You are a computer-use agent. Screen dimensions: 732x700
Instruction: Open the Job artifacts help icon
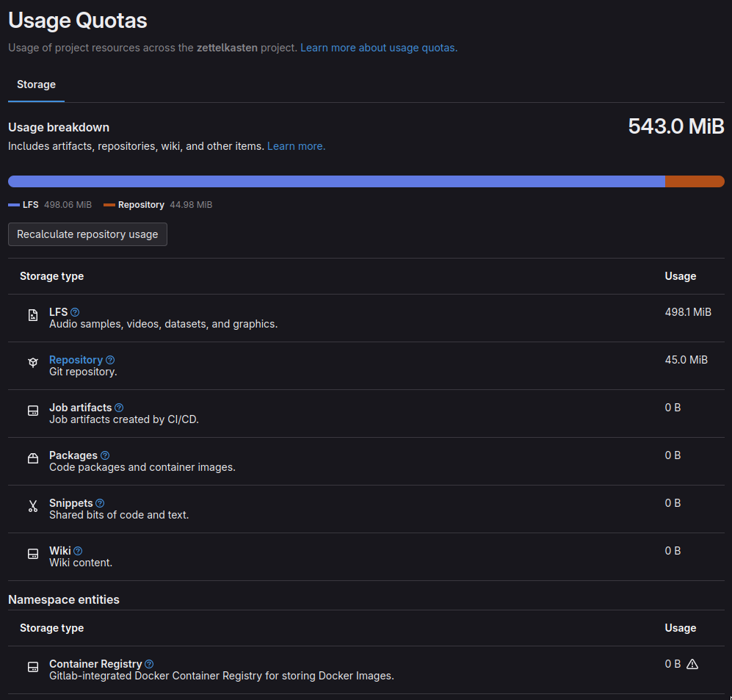pyautogui.click(x=119, y=408)
